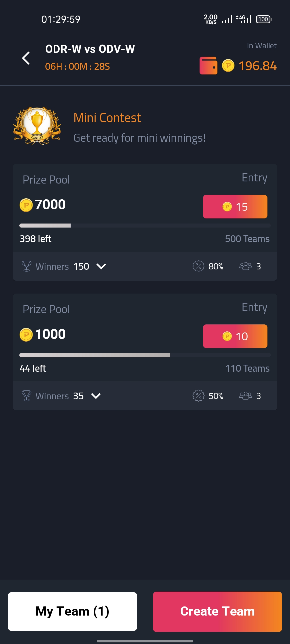Join contest with 15 entry fee
This screenshot has width=290, height=644.
point(235,207)
